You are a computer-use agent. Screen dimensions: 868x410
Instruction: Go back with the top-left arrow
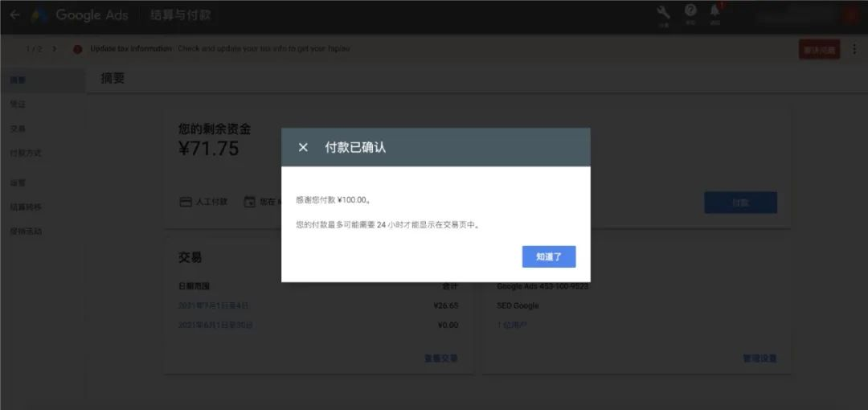point(15,15)
